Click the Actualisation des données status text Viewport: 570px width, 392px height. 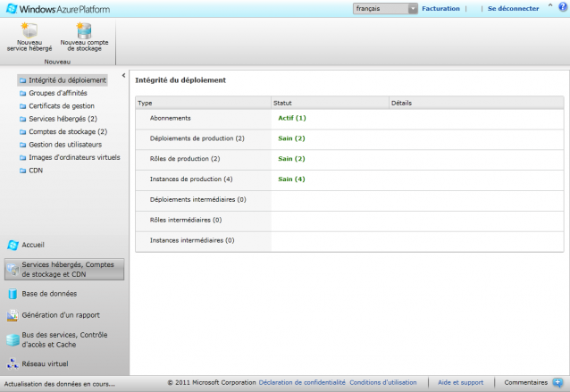(59, 384)
